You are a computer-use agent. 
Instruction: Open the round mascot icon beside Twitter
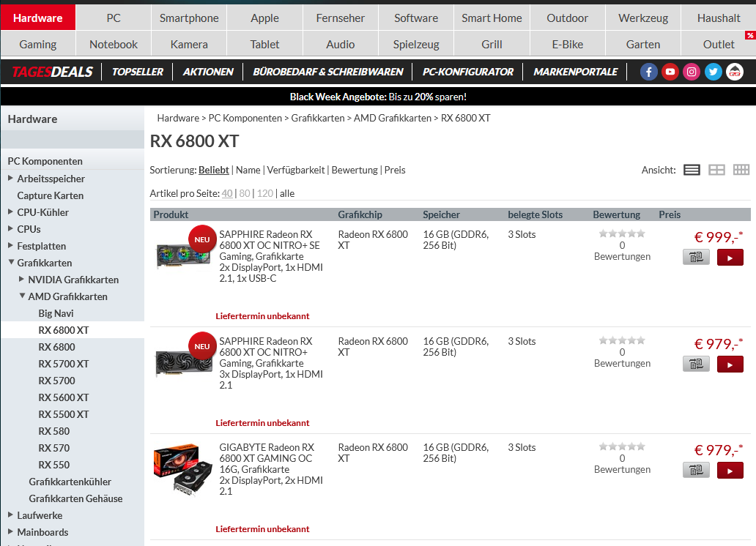(x=735, y=72)
